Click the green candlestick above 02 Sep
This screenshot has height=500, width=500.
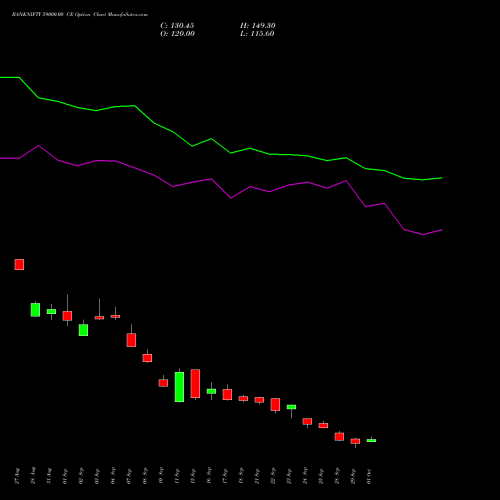pos(83,330)
